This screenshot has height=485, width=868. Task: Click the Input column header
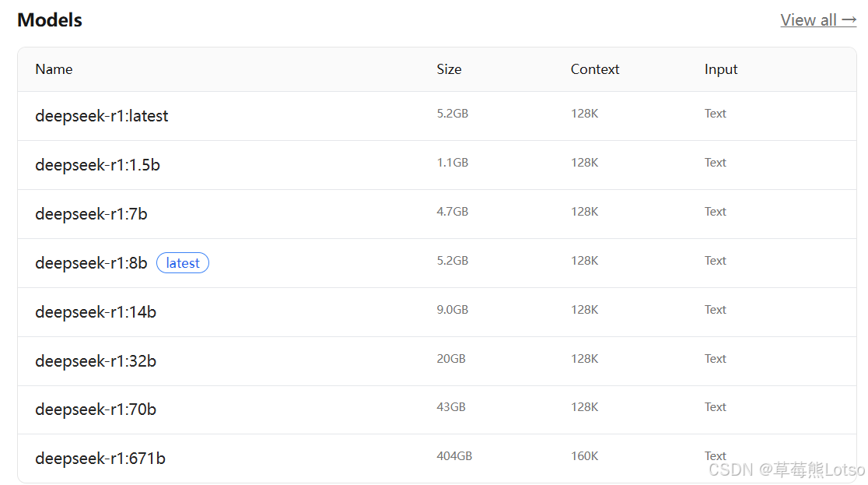click(721, 70)
